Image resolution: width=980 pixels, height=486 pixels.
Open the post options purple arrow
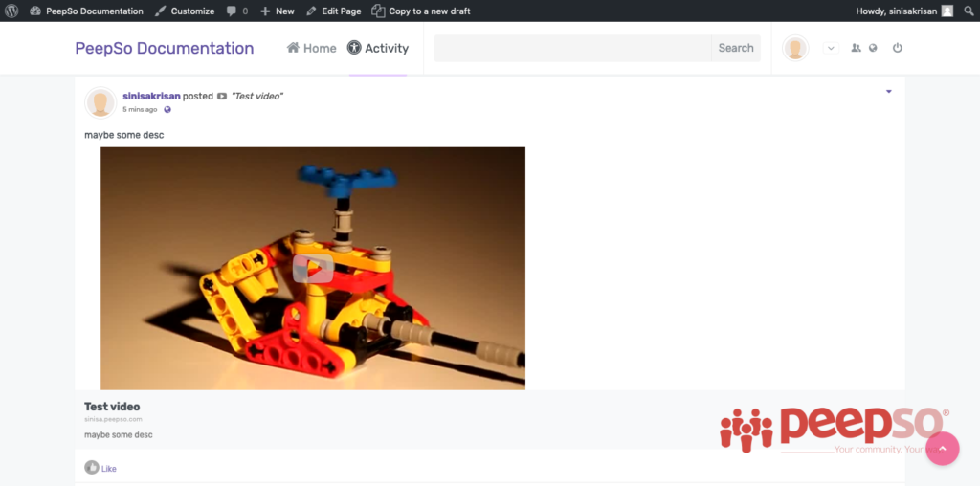[888, 92]
